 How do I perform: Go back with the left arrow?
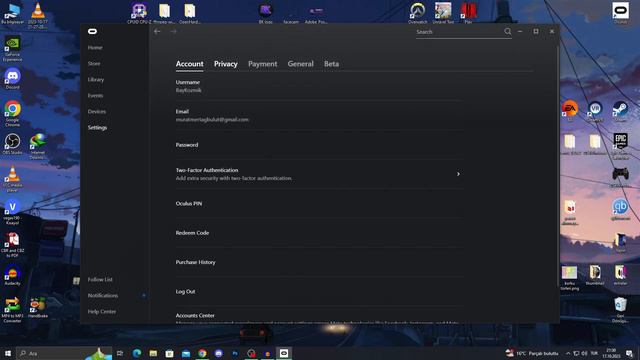pos(157,31)
